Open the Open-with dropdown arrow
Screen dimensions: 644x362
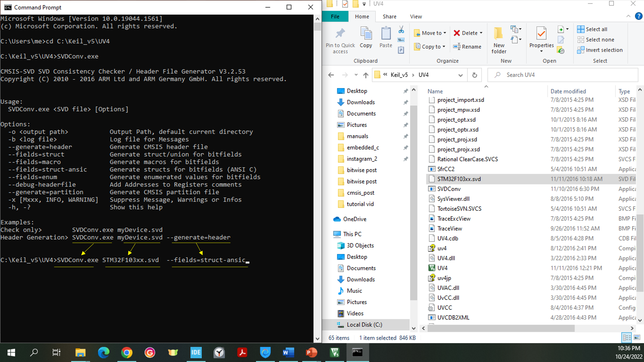[567, 29]
